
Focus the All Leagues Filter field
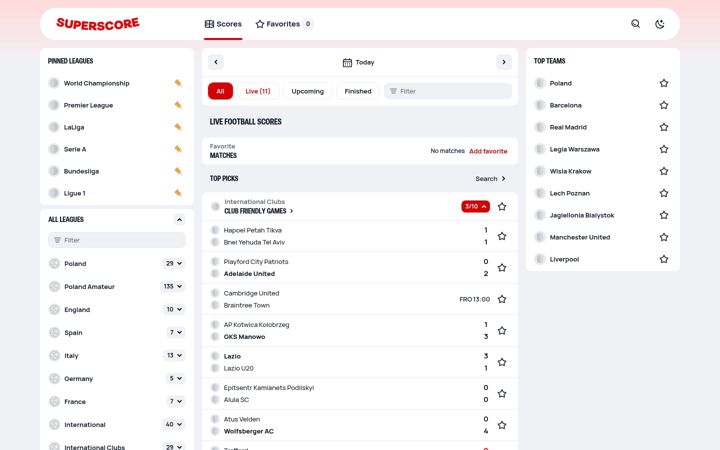[117, 240]
